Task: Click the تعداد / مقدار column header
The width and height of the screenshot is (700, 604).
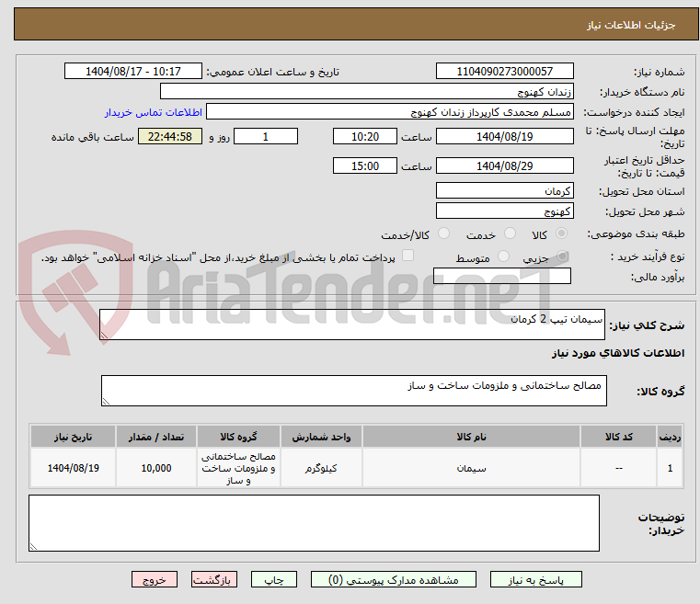Action: click(156, 437)
